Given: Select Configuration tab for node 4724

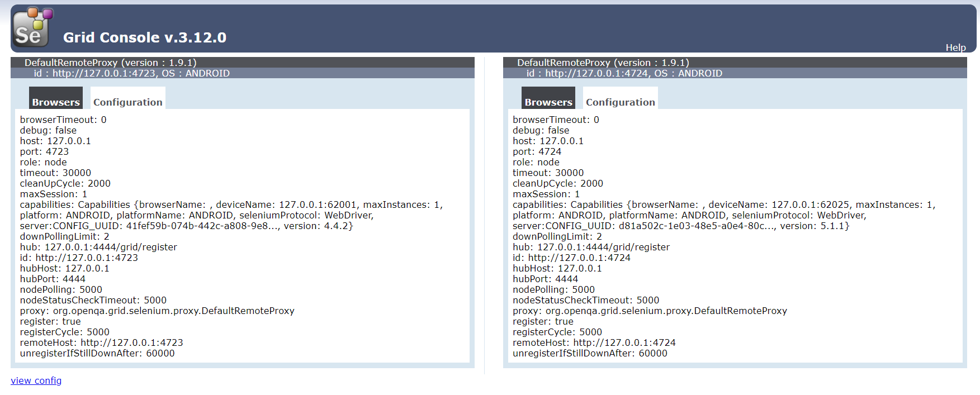Looking at the screenshot, I should point(620,102).
